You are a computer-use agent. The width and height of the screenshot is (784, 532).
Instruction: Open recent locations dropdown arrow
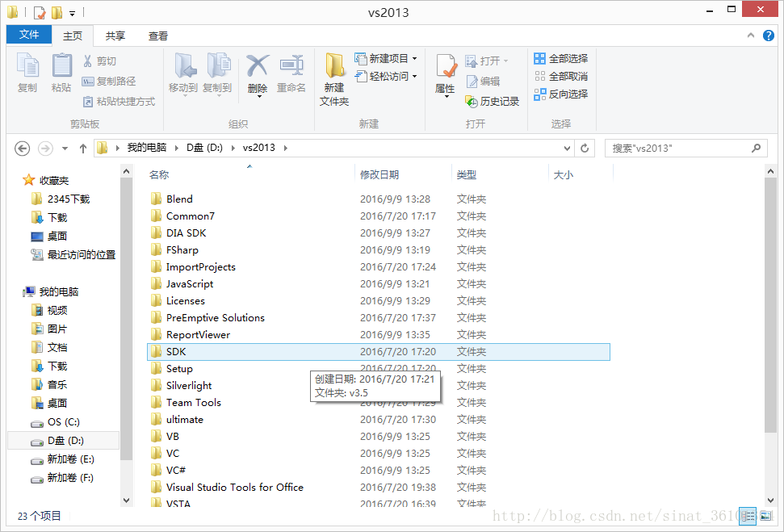point(65,149)
